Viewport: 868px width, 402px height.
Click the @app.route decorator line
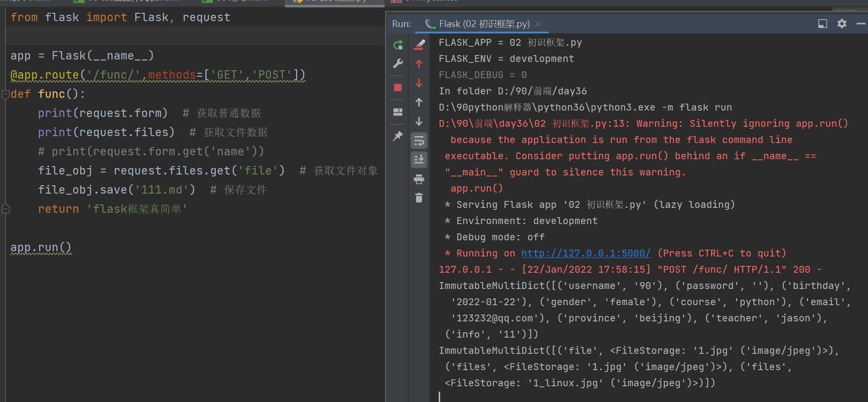point(158,75)
